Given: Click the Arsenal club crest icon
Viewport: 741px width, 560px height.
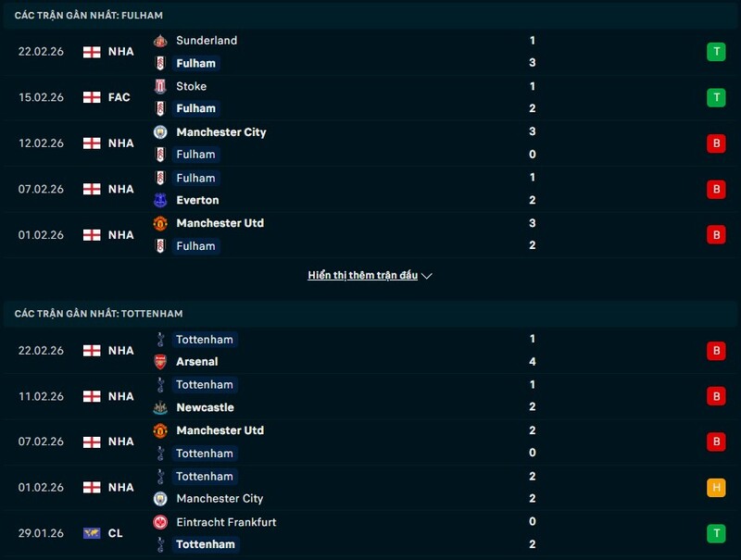Looking at the screenshot, I should [x=160, y=362].
